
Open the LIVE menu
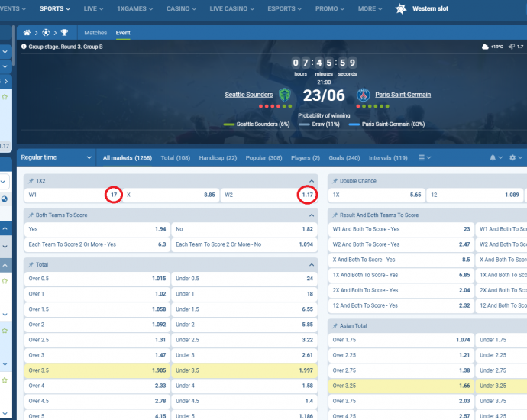[93, 8]
